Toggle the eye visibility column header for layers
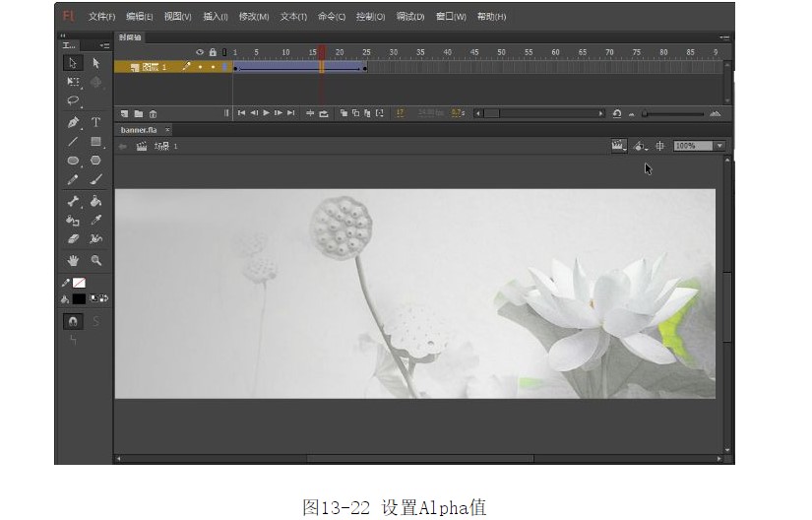The height and width of the screenshot is (520, 812). [200, 52]
